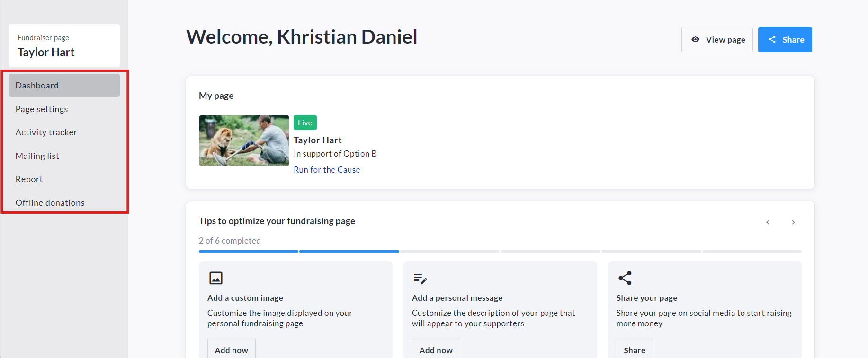The height and width of the screenshot is (358, 868).
Task: Click the custom image icon in tips card
Action: tap(216, 278)
